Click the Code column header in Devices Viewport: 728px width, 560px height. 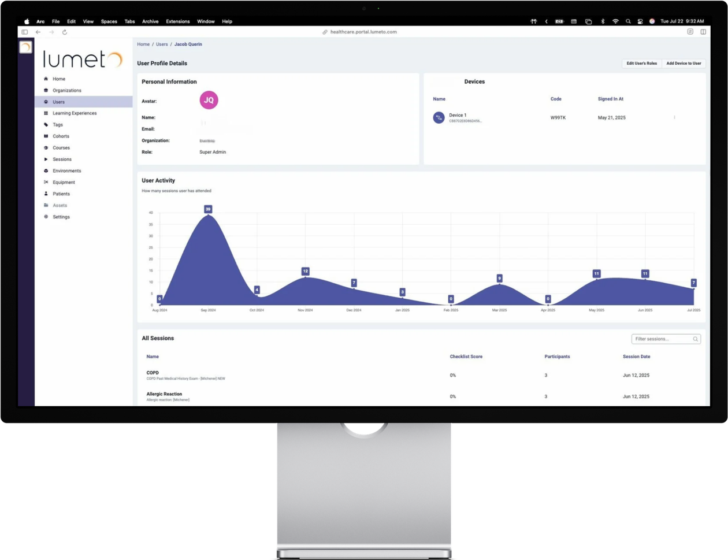click(556, 99)
